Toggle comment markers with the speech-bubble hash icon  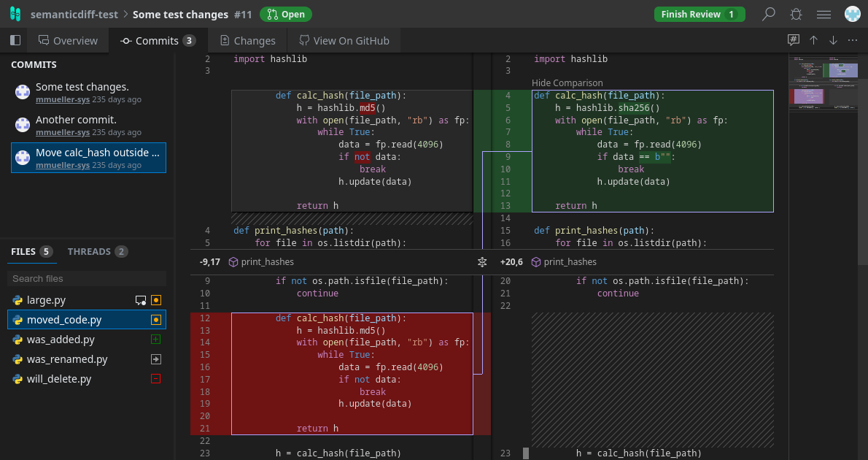click(x=793, y=40)
